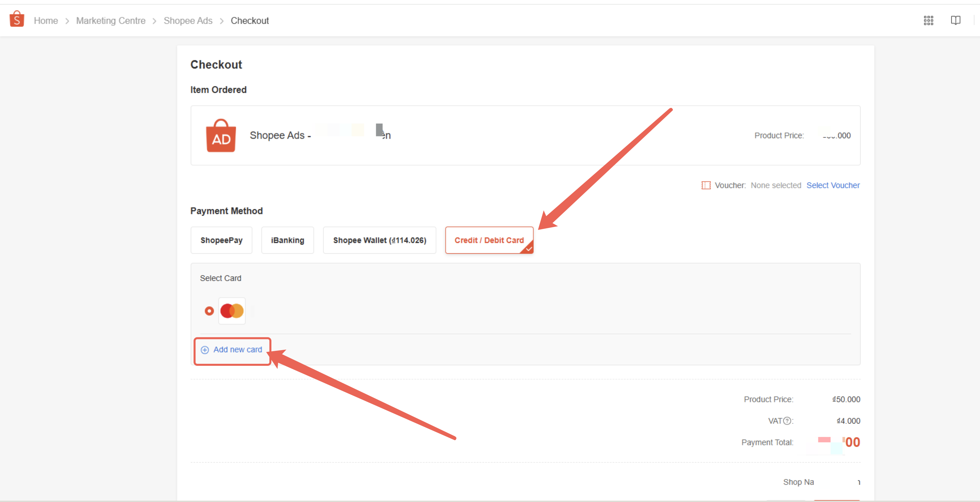
Task: Click the 'Select Card' label
Action: pyautogui.click(x=221, y=278)
